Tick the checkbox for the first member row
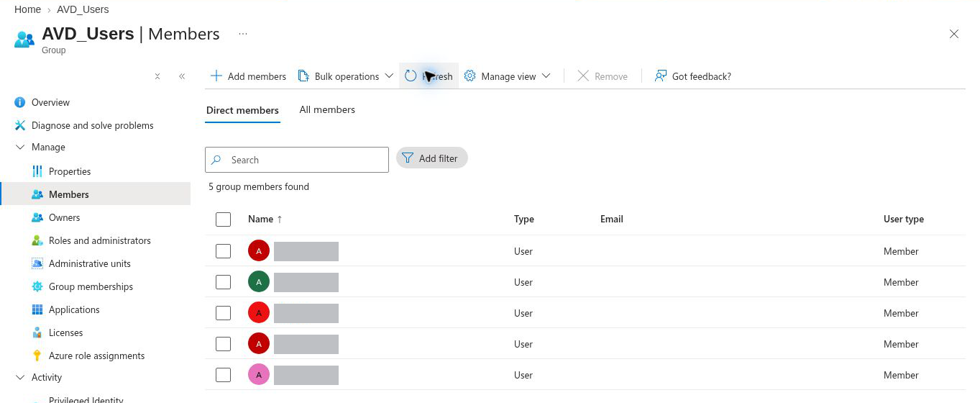 point(223,251)
